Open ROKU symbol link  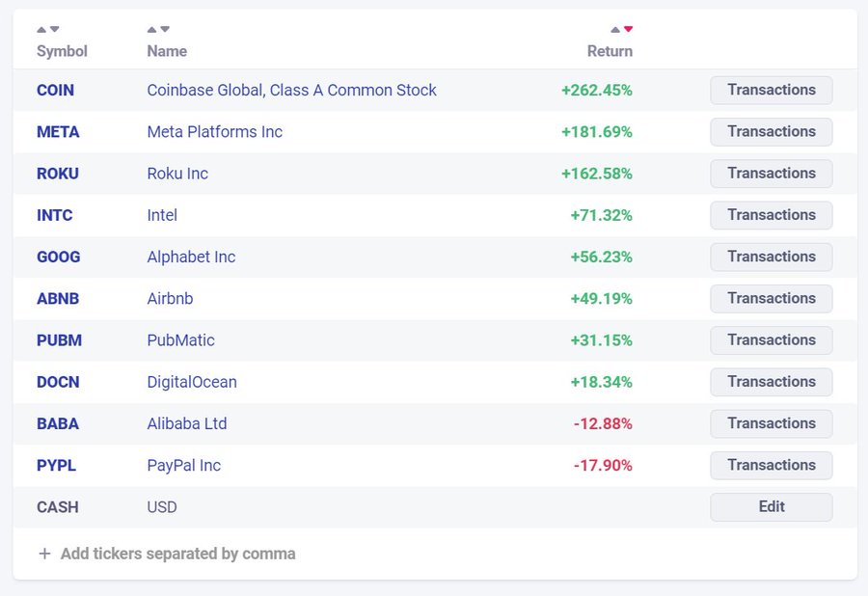coord(58,174)
